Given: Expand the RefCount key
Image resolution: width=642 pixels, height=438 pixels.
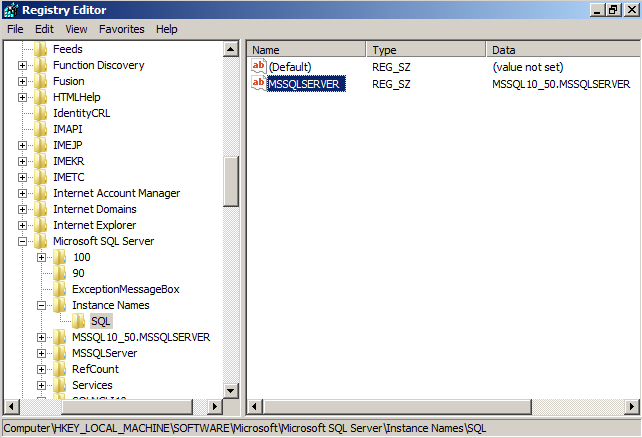Looking at the screenshot, I should 41,369.
